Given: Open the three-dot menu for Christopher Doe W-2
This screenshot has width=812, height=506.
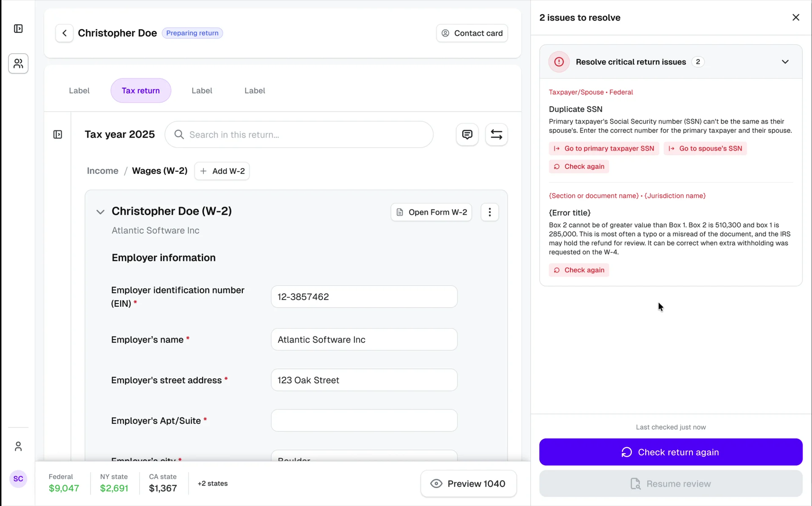Looking at the screenshot, I should (490, 212).
